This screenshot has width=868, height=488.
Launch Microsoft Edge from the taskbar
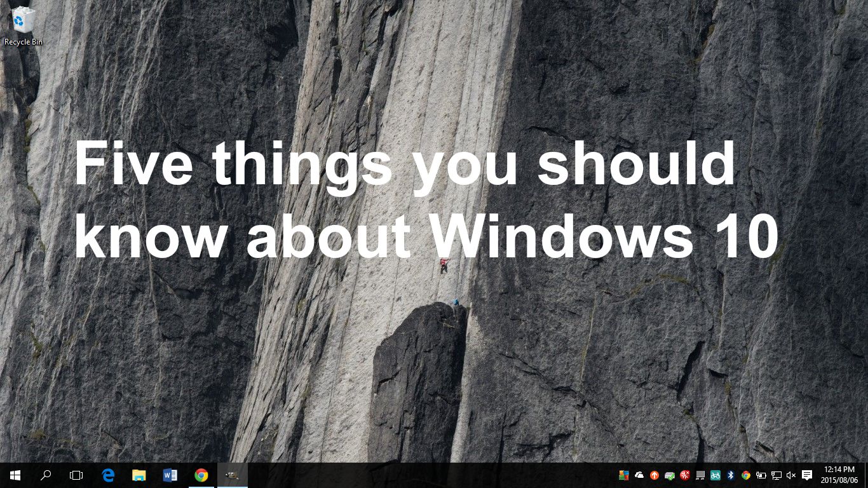tap(108, 475)
